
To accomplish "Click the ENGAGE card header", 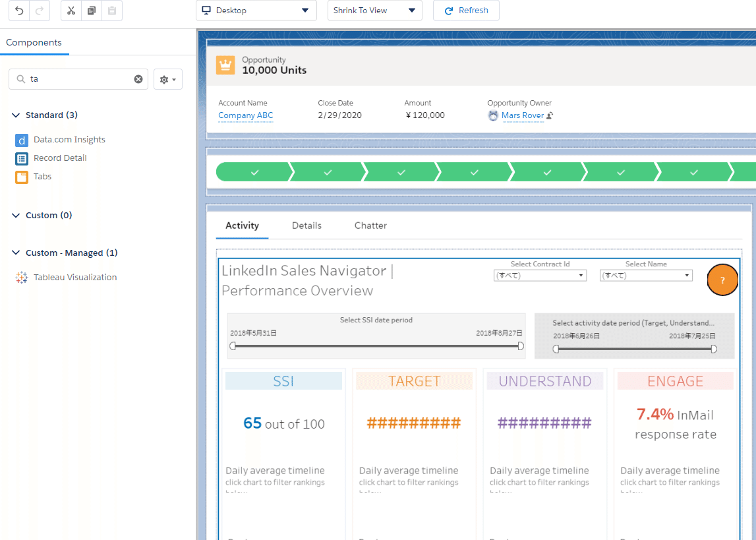I will 675,381.
